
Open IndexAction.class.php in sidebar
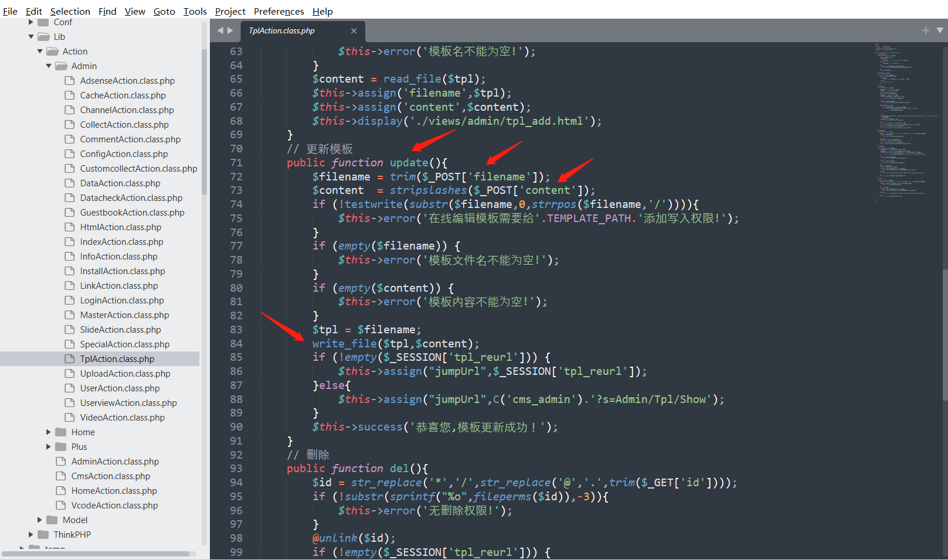pos(121,242)
